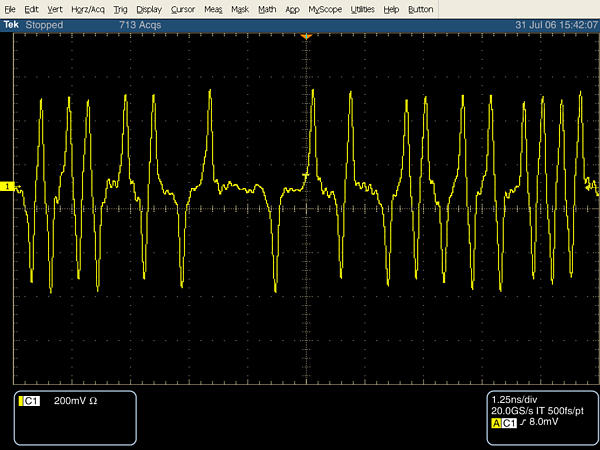Click the rising edge trigger slope symbol
Screen dimensions: 600x450
click(523, 423)
